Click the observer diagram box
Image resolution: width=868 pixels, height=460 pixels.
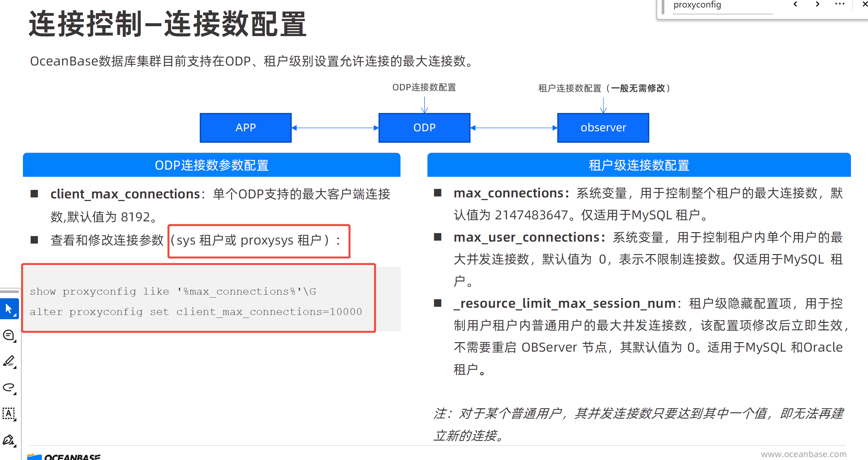click(603, 128)
